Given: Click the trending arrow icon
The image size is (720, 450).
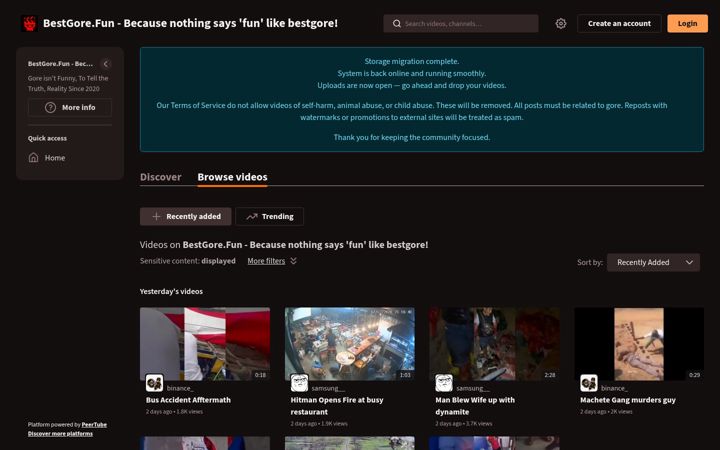Looking at the screenshot, I should point(252,216).
